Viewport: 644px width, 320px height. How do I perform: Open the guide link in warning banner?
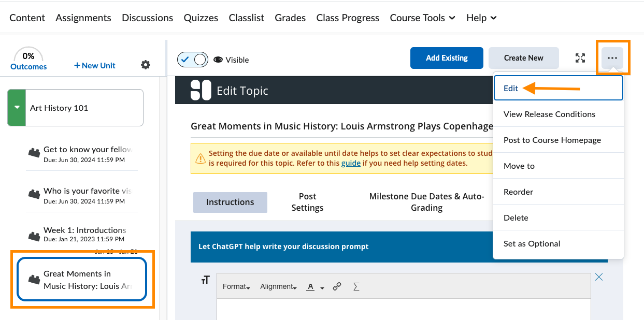350,163
